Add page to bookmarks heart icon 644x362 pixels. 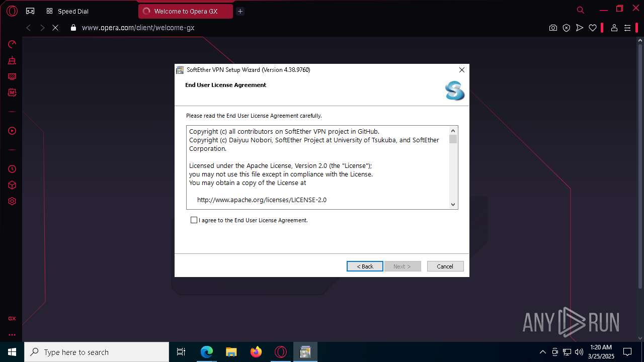point(593,28)
